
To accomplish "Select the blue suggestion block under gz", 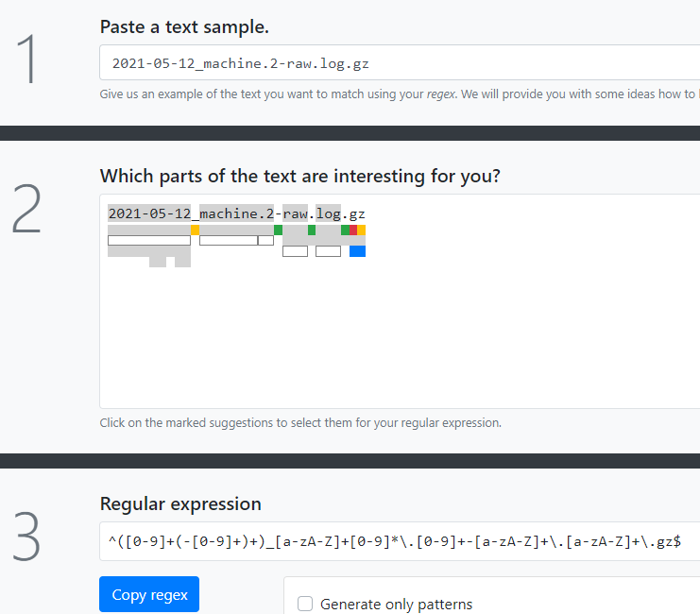I will [357, 251].
